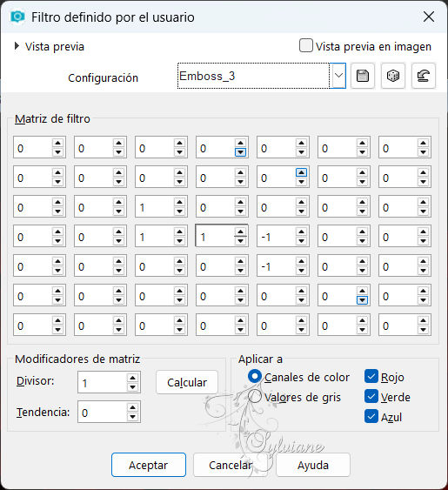Select the Canales de color radio option

pyautogui.click(x=255, y=377)
